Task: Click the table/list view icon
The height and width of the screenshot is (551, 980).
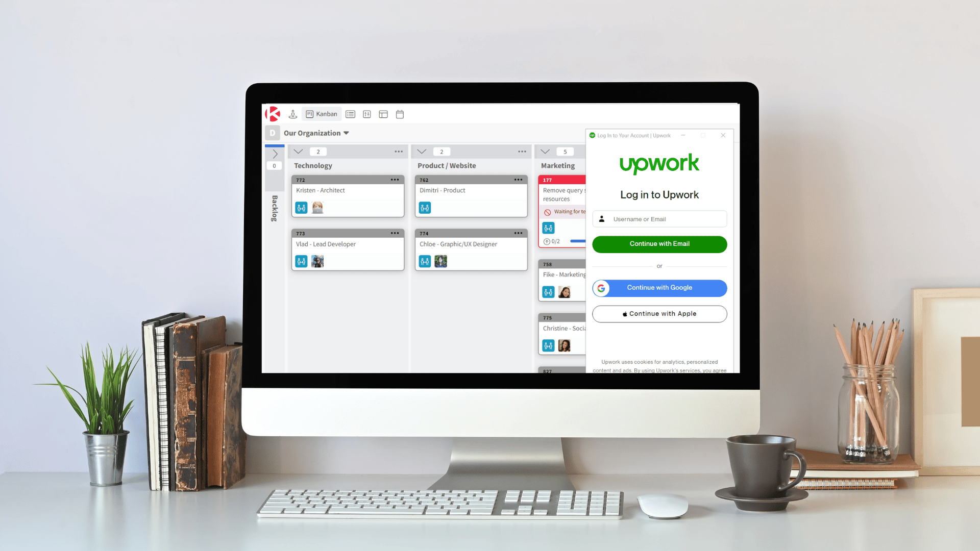Action: [350, 114]
